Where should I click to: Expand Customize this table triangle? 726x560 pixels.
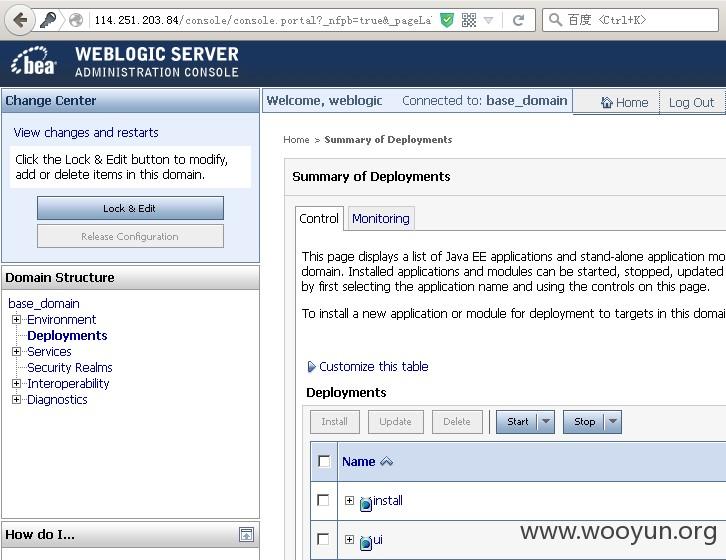point(312,367)
